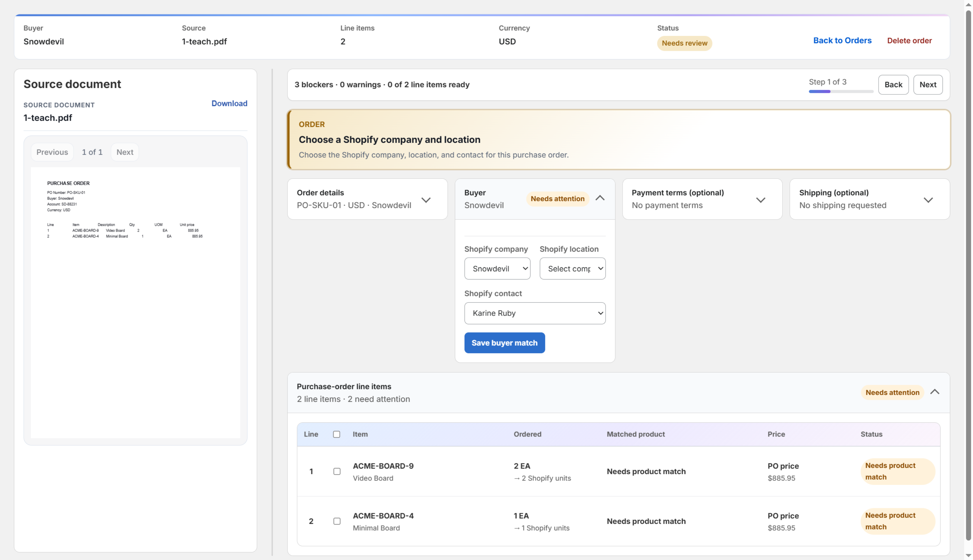Check the ACME-BOARD-9 line checkbox
Image resolution: width=973 pixels, height=560 pixels.
coord(336,471)
